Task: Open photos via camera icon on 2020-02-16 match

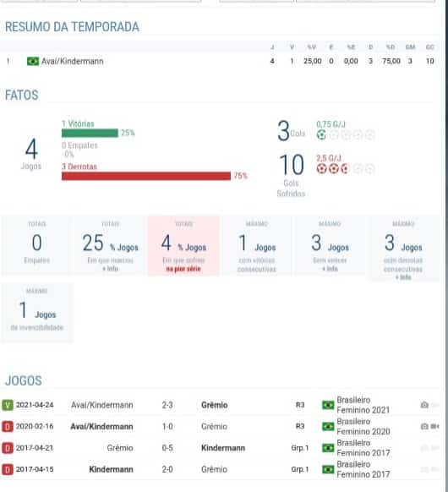Action: pos(424,426)
